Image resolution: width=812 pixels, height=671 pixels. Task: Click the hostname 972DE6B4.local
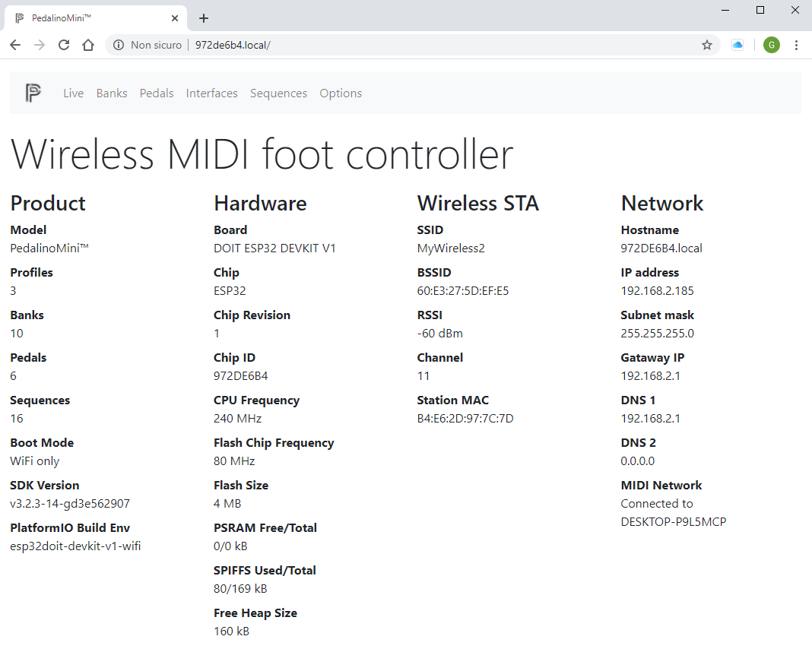click(x=661, y=248)
